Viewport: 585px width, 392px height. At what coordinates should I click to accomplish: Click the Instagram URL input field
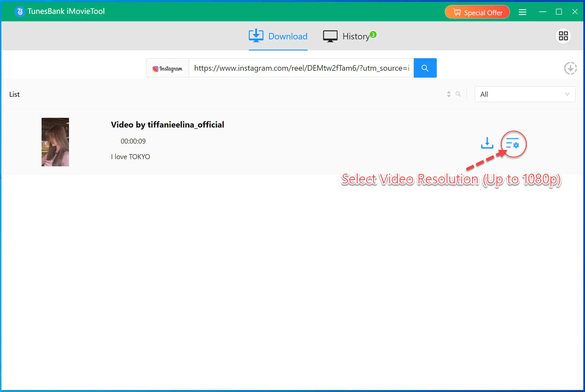pyautogui.click(x=301, y=68)
